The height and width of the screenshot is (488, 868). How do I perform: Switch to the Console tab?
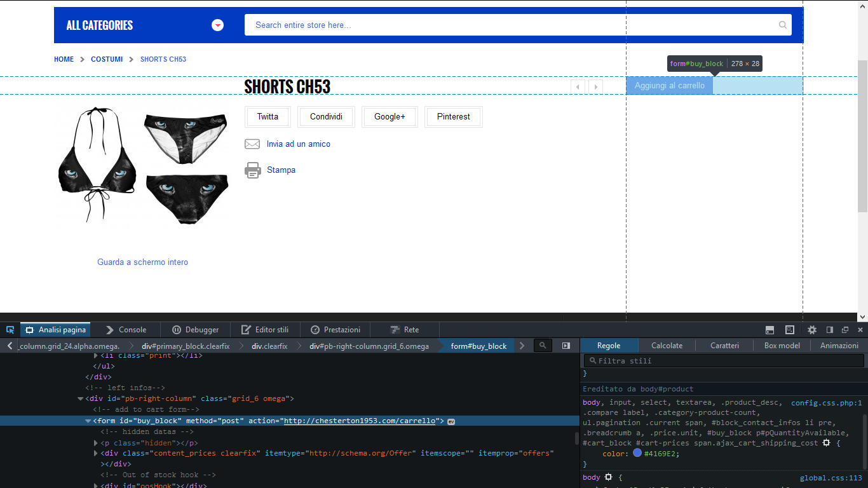pos(126,330)
